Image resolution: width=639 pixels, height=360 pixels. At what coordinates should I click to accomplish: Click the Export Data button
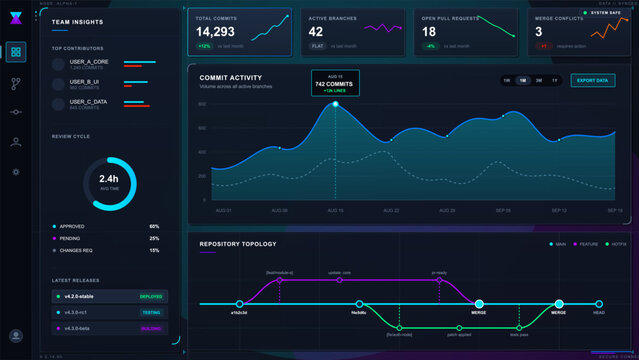(x=593, y=80)
